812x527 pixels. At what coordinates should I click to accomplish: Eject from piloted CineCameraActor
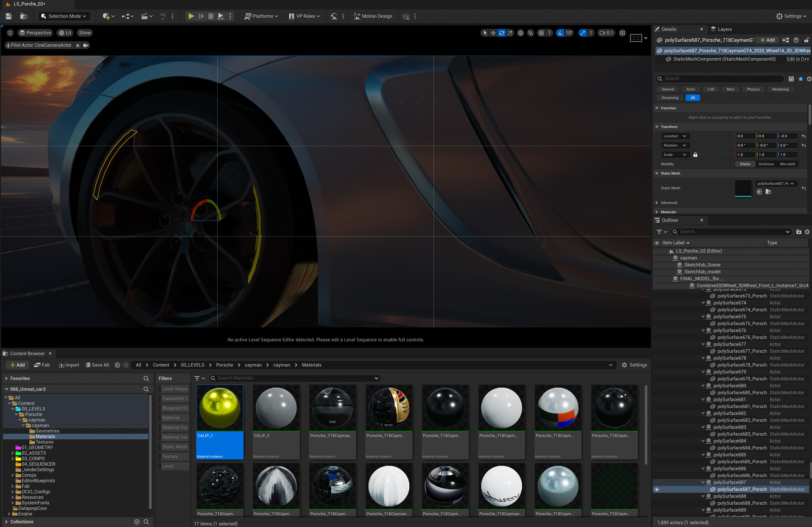coord(78,45)
